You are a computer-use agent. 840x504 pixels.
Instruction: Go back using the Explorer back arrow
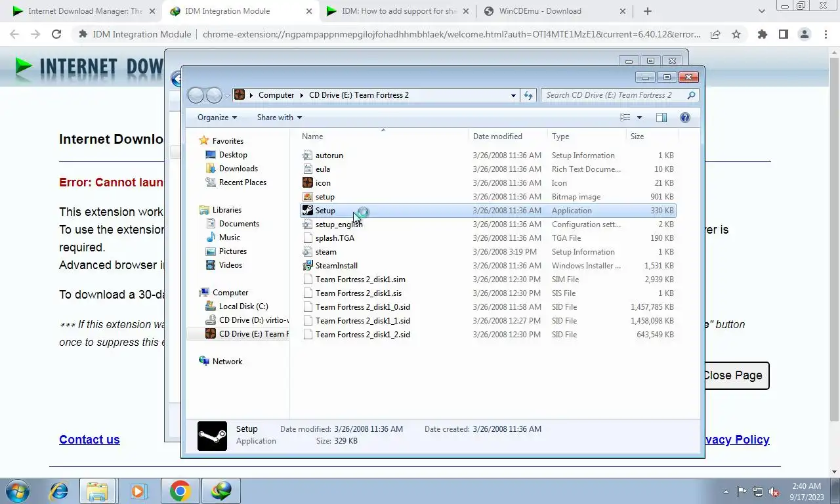pos(196,95)
